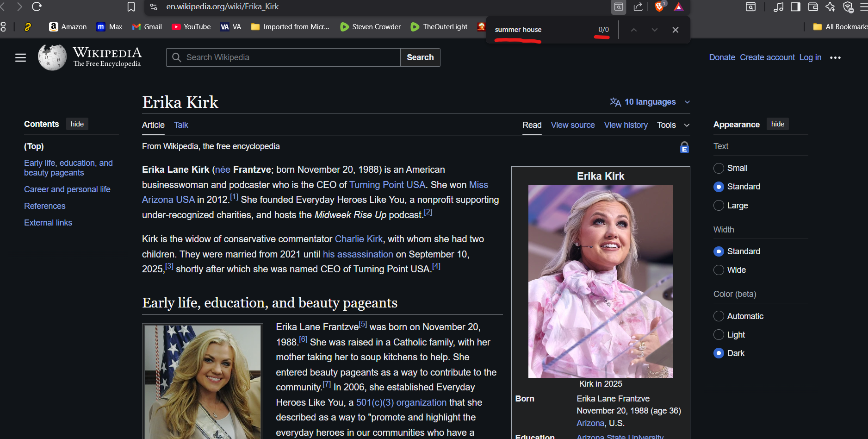Open the Max bookmark
Screen dimensions: 868x439
pyautogui.click(x=109, y=27)
